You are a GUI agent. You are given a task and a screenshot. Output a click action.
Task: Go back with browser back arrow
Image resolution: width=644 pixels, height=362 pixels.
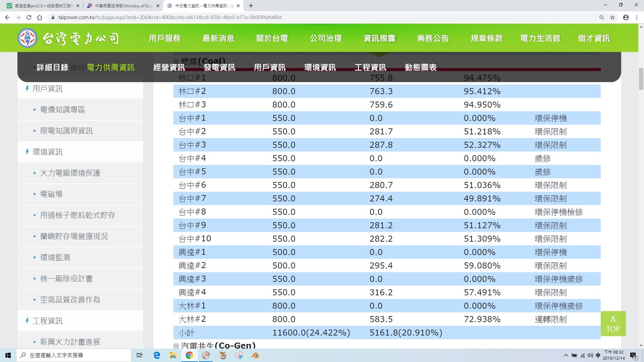pyautogui.click(x=7, y=17)
